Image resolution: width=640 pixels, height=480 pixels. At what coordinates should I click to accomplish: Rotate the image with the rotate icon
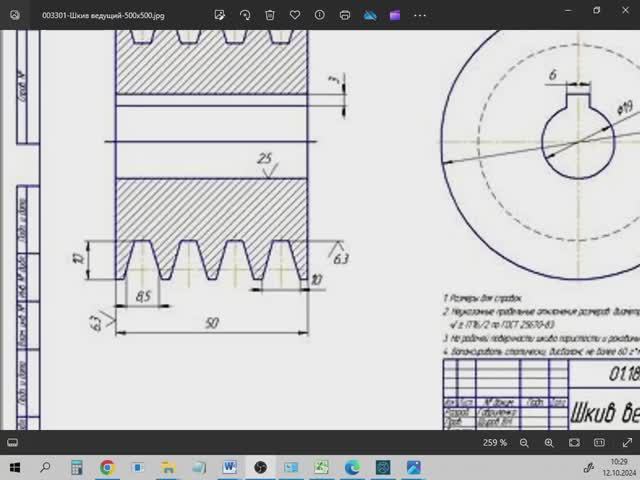point(245,15)
